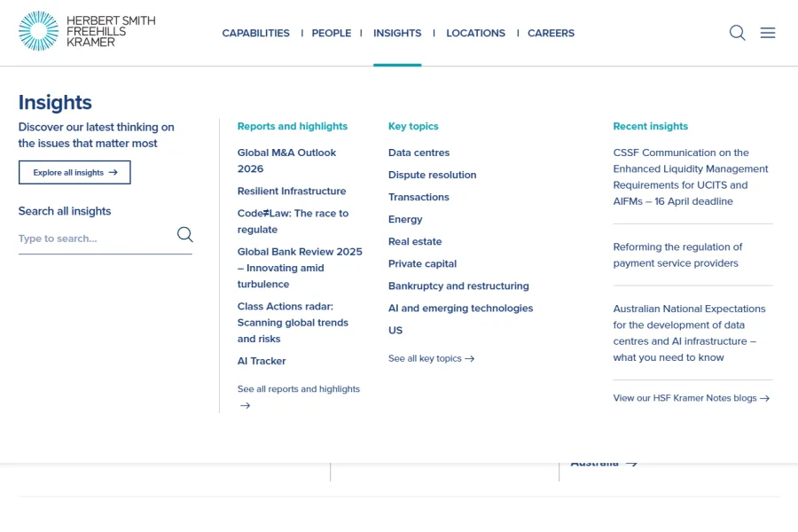Select the CAREERS tab
Screen dimensions: 798x532
pyautogui.click(x=551, y=33)
